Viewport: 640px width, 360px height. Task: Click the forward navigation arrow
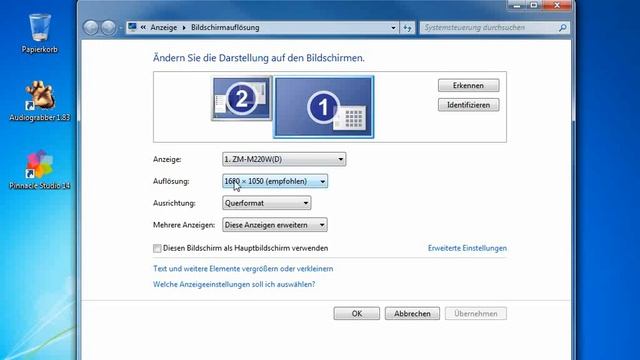pos(109,28)
